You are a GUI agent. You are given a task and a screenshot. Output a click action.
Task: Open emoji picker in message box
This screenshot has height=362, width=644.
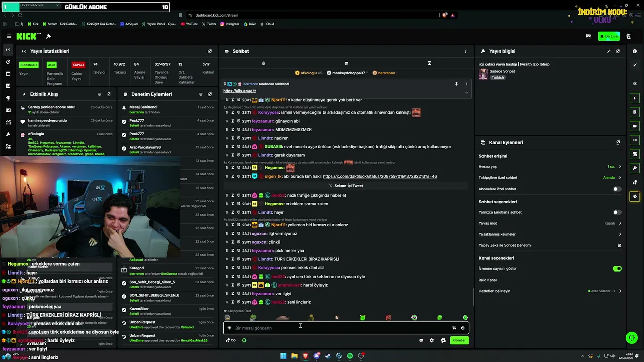(x=463, y=328)
